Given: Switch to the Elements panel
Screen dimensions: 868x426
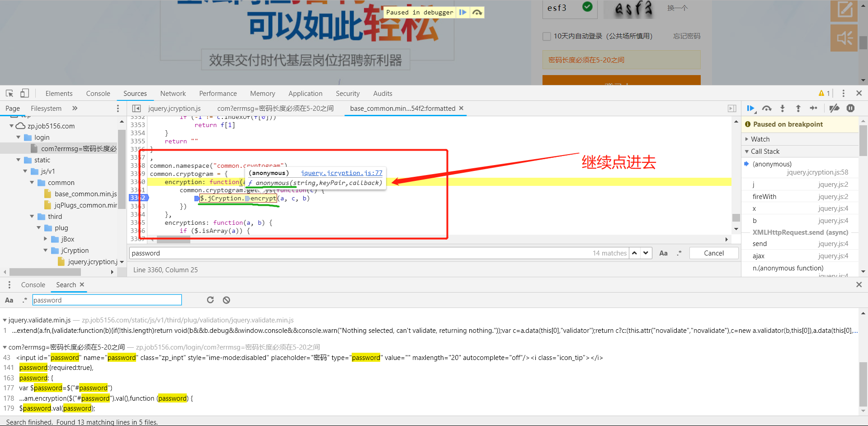Looking at the screenshot, I should click(x=59, y=94).
